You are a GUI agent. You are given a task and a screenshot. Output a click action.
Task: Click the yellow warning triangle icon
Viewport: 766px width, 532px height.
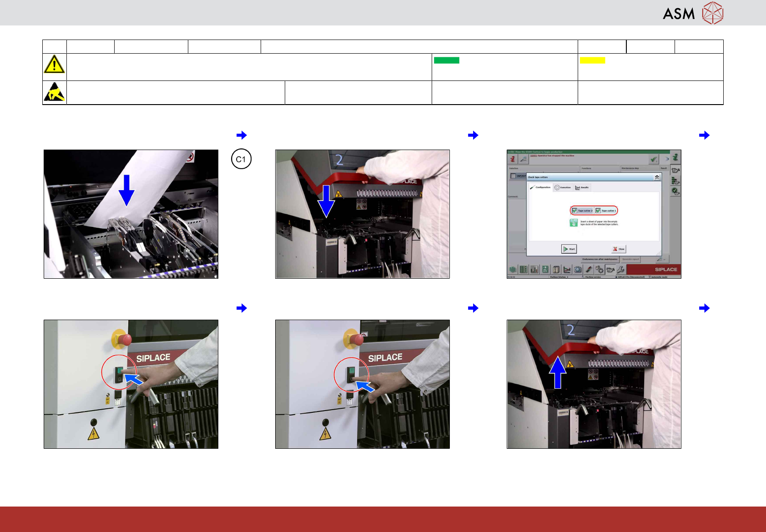click(54, 64)
